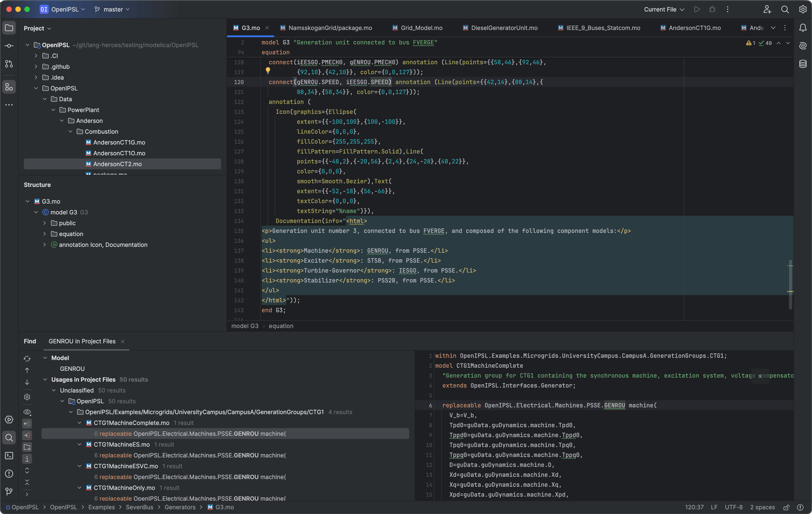Toggle usage info 'i' button in Find
The height and width of the screenshot is (514, 812).
click(27, 459)
